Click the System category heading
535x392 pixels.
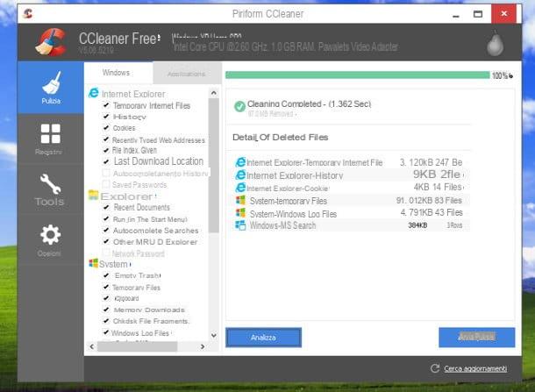point(114,264)
